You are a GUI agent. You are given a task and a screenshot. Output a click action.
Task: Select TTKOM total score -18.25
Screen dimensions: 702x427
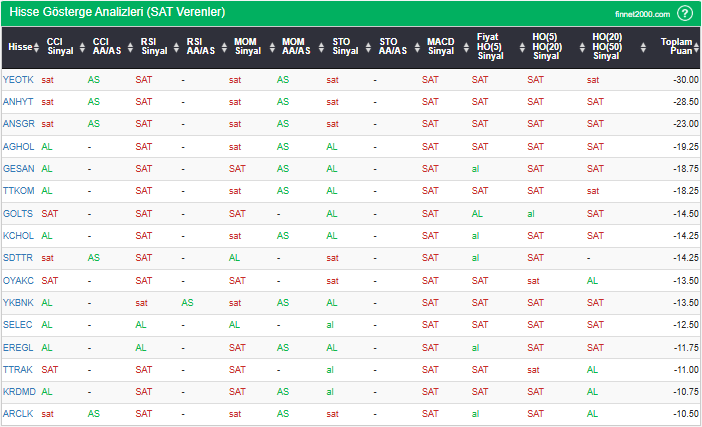pos(685,191)
